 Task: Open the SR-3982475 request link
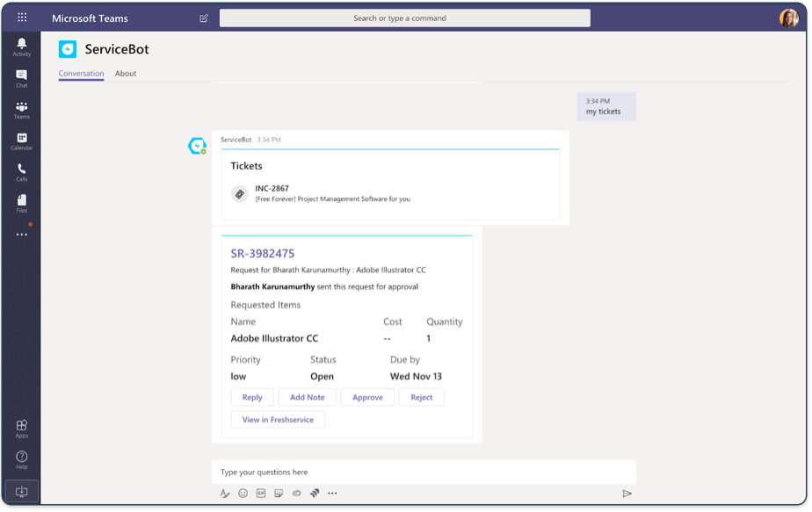[x=263, y=254]
